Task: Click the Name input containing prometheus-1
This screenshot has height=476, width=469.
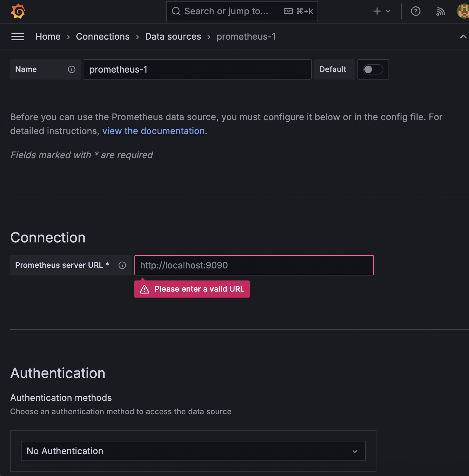Action: pyautogui.click(x=198, y=69)
